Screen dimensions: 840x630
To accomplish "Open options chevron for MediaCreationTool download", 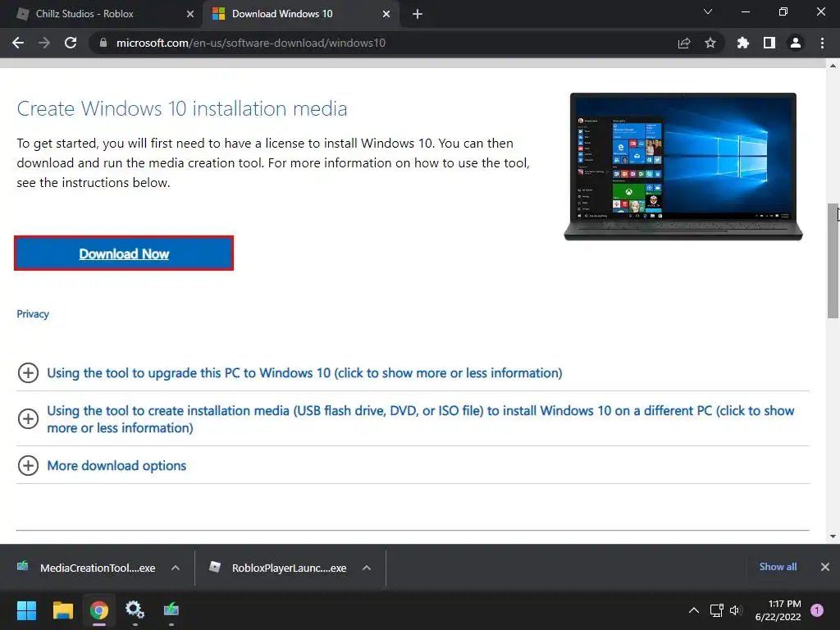I will click(176, 568).
